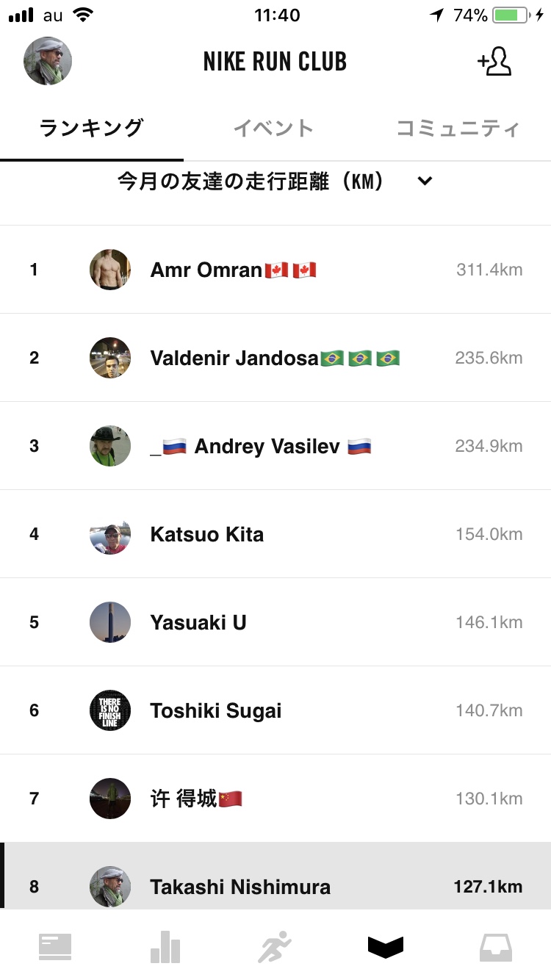This screenshot has width=551, height=980.
Task: Open the inbox tray icon
Action: coord(496,946)
